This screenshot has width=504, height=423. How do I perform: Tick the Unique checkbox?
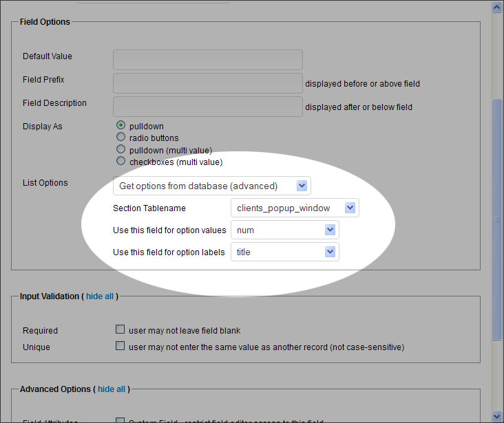(x=120, y=346)
